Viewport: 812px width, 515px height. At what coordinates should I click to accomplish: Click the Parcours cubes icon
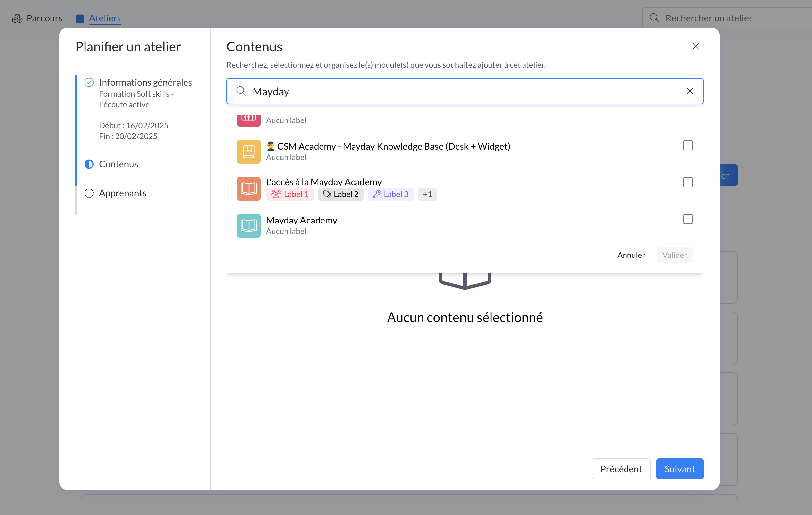click(x=17, y=18)
